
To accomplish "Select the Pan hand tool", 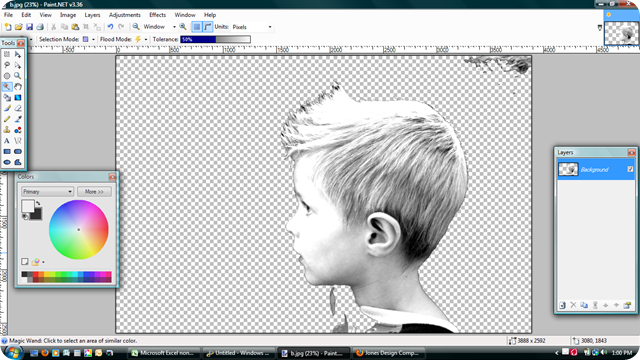I will tap(18, 87).
